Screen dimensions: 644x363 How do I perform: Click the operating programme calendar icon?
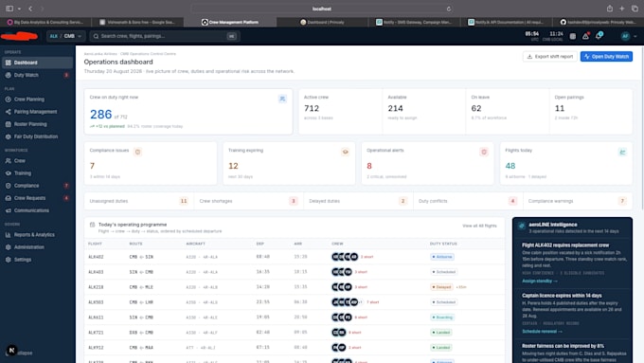(x=92, y=225)
